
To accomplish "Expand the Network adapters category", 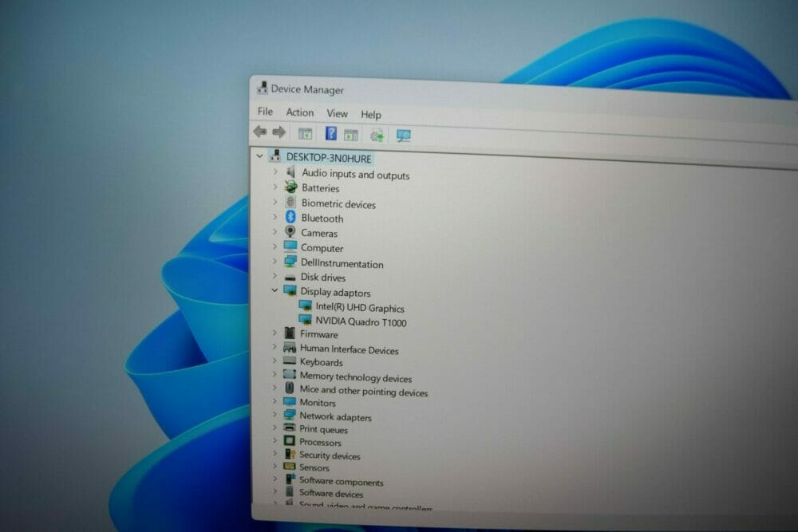I will point(275,415).
